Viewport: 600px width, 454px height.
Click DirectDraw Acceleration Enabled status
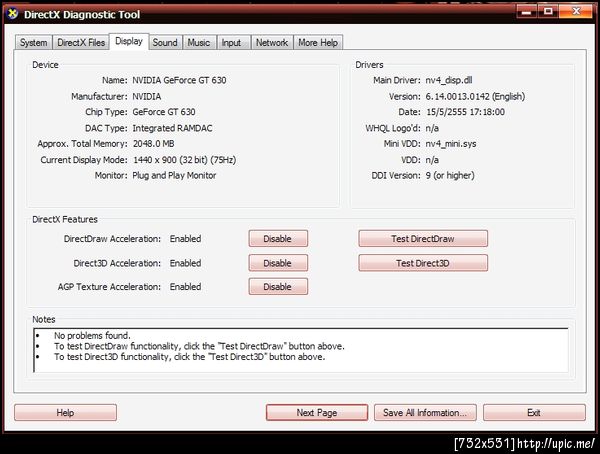click(x=186, y=239)
